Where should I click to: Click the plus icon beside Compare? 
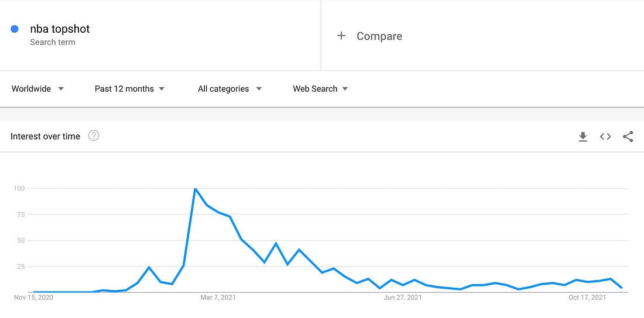[x=341, y=36]
